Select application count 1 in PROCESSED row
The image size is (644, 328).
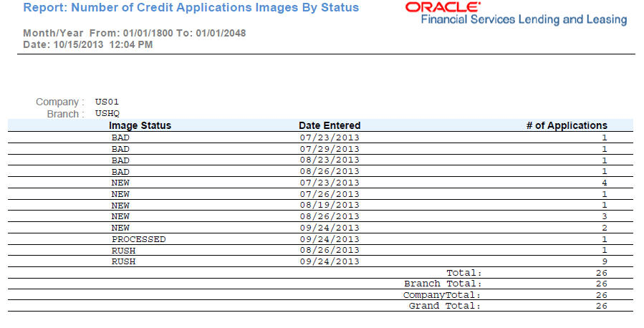[x=604, y=239]
